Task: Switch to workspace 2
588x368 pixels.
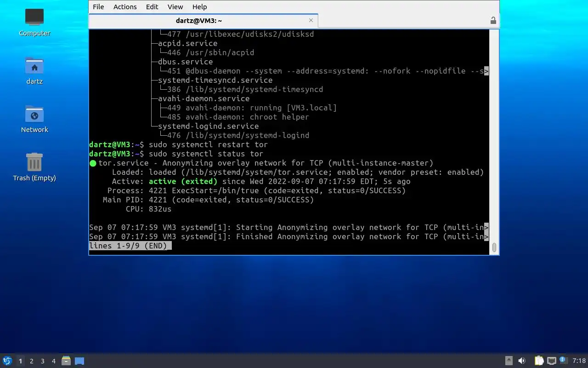Action: pos(31,361)
